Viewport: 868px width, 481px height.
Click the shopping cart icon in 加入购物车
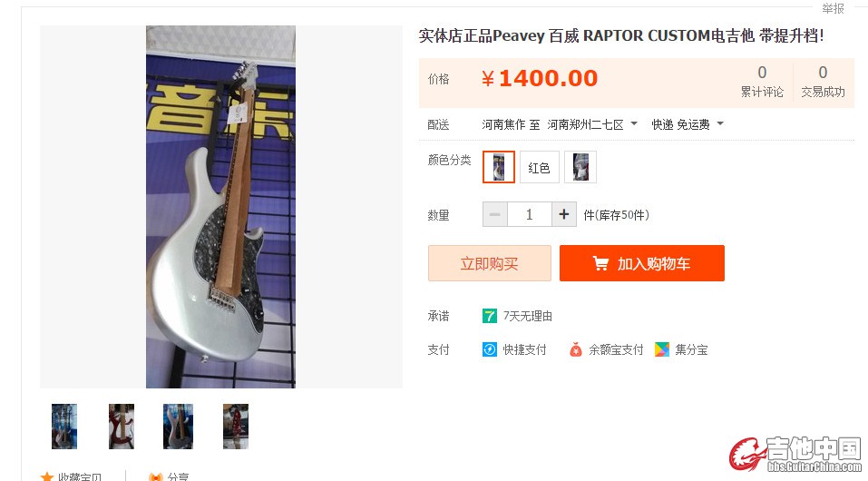[600, 263]
